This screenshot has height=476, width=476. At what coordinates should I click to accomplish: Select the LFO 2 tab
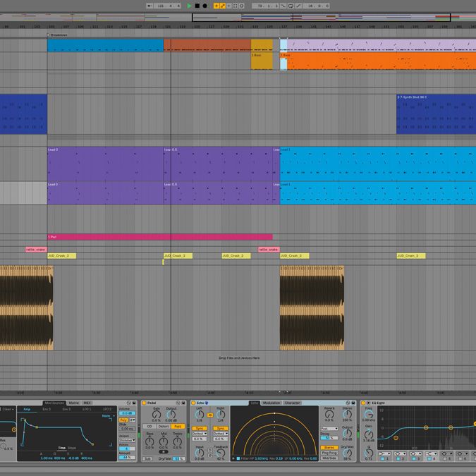(x=107, y=409)
